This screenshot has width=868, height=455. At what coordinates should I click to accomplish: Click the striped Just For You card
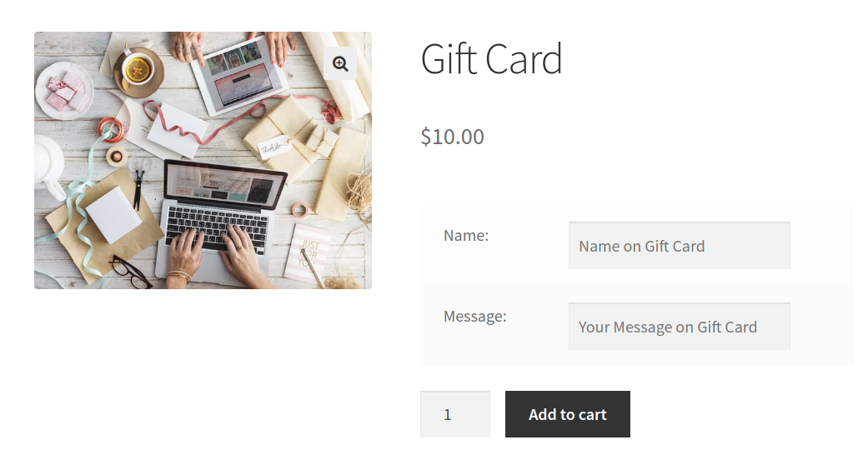click(x=309, y=253)
